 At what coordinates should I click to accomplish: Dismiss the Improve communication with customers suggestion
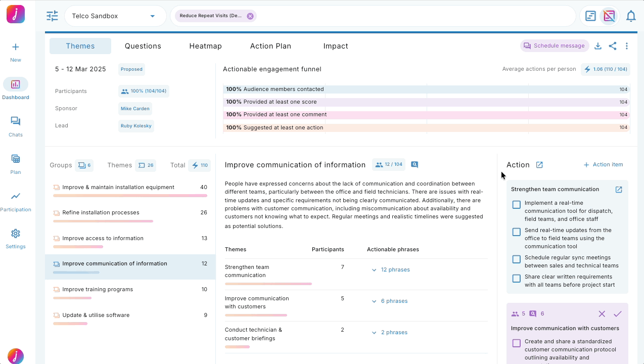tap(602, 314)
